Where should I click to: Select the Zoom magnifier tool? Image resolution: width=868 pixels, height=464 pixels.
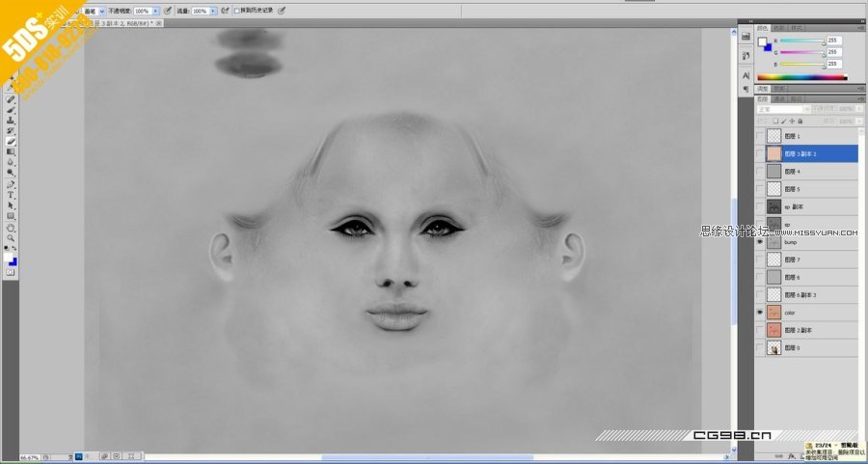12,238
